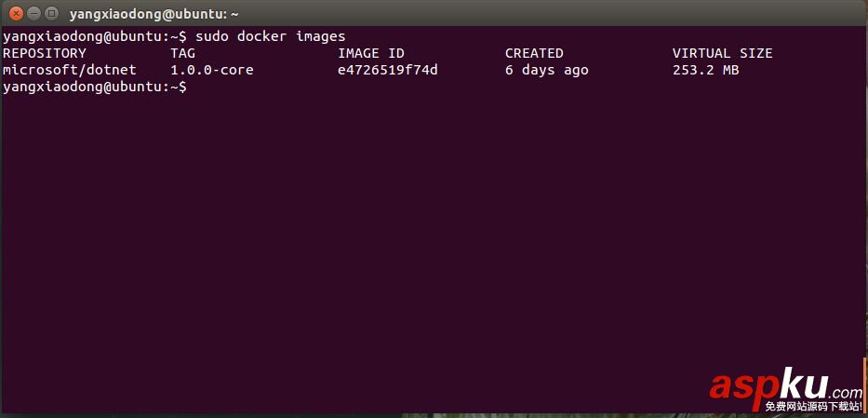Click the 'sudo docker images' command text

(270, 36)
